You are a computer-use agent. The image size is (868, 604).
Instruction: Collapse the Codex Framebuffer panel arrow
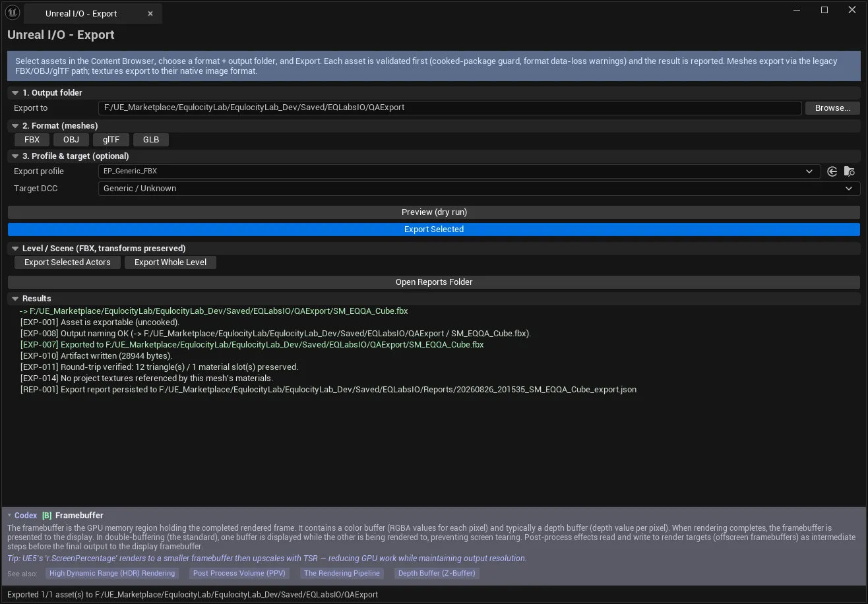tap(9, 516)
